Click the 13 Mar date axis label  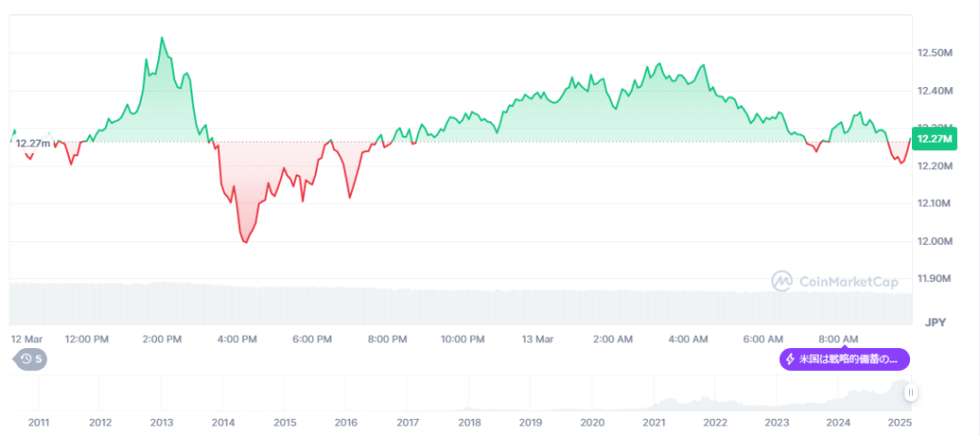click(537, 338)
